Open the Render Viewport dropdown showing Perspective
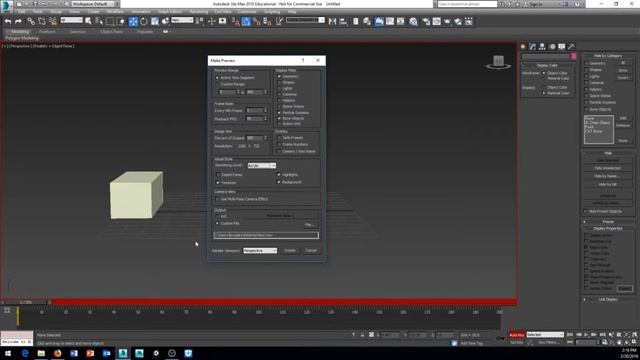The height and width of the screenshot is (360, 640). (260, 251)
